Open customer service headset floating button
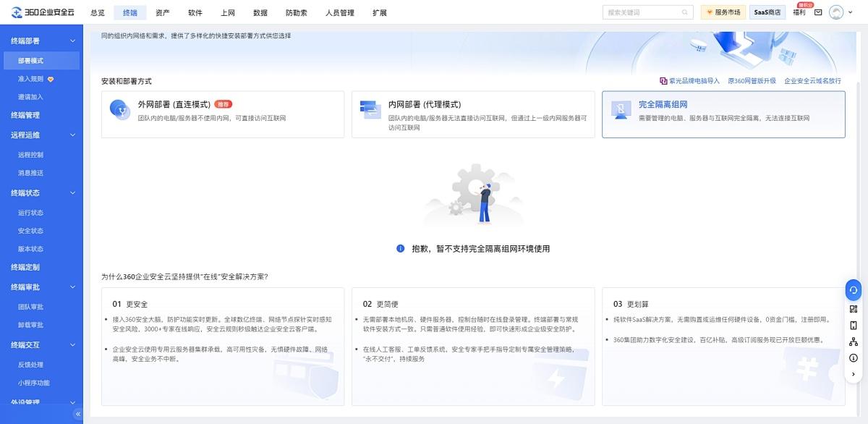The image size is (868, 424). [854, 290]
